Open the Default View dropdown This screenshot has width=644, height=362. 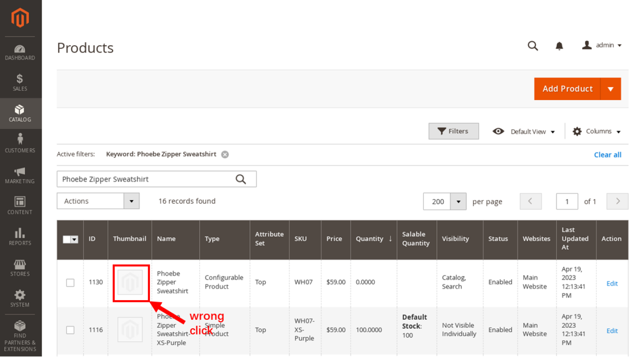point(524,131)
